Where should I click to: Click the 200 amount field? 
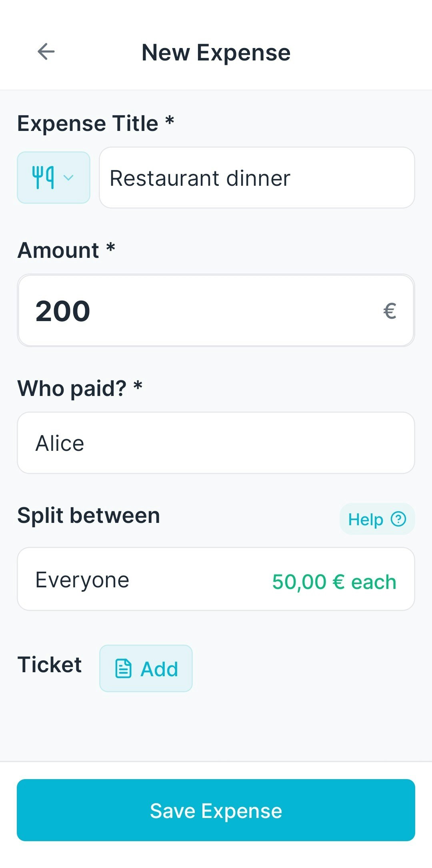click(216, 310)
